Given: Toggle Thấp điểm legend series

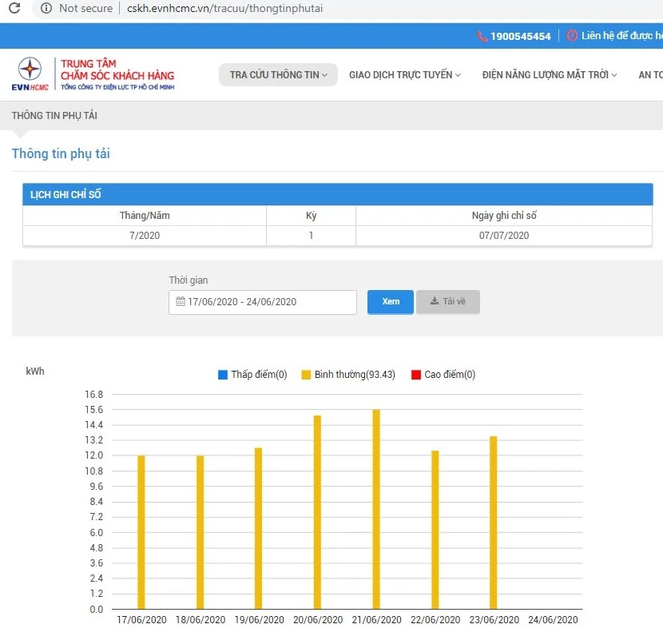Looking at the screenshot, I should (x=252, y=375).
